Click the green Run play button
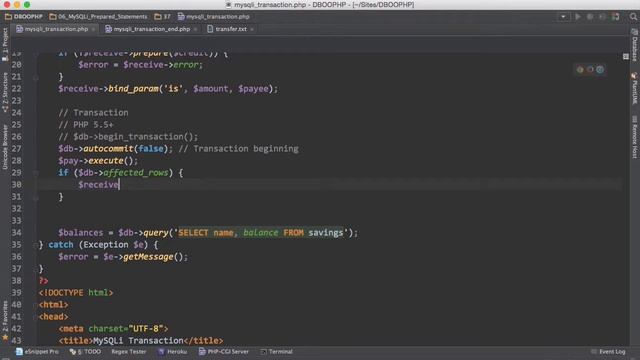640x360 pixels. point(578,17)
